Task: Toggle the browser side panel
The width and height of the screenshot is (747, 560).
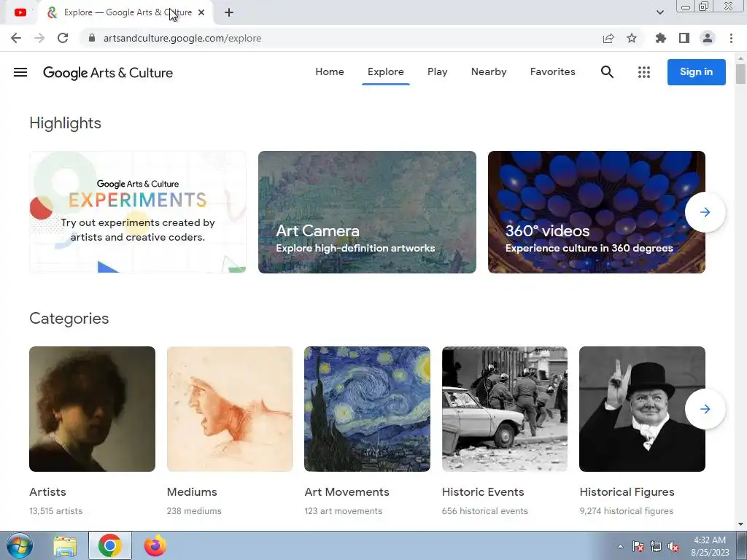Action: [x=684, y=38]
